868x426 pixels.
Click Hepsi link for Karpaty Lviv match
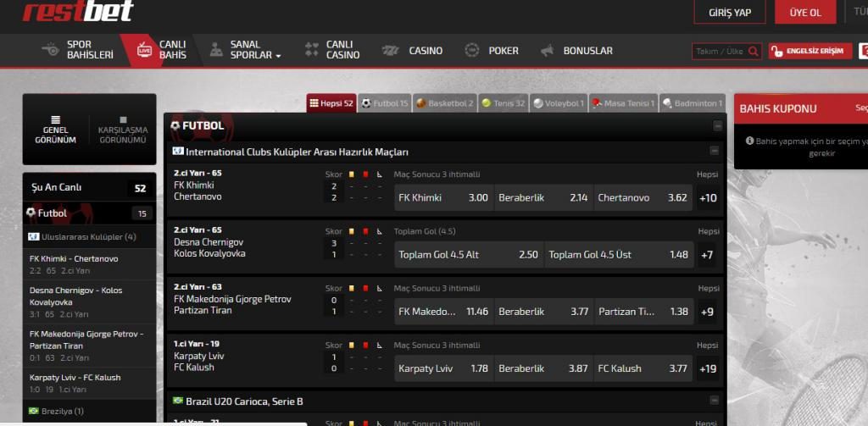(708, 346)
